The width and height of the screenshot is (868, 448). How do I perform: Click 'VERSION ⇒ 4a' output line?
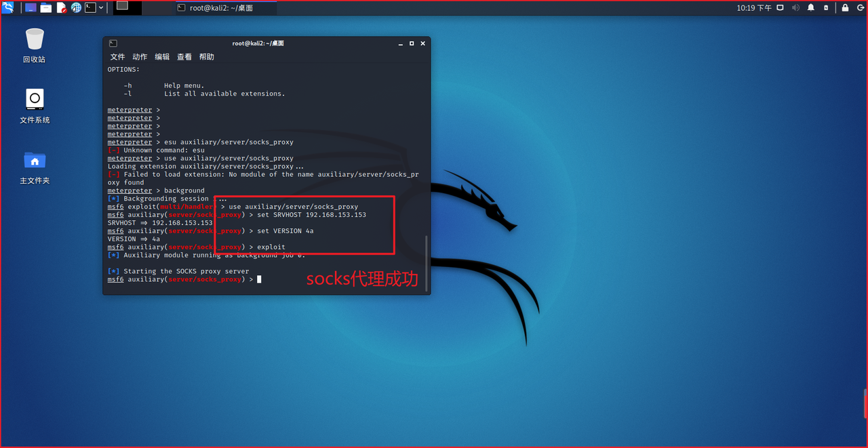[x=134, y=239]
